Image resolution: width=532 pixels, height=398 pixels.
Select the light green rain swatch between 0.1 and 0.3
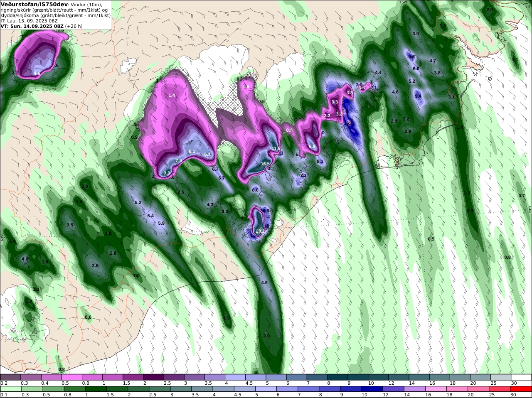(10, 389)
